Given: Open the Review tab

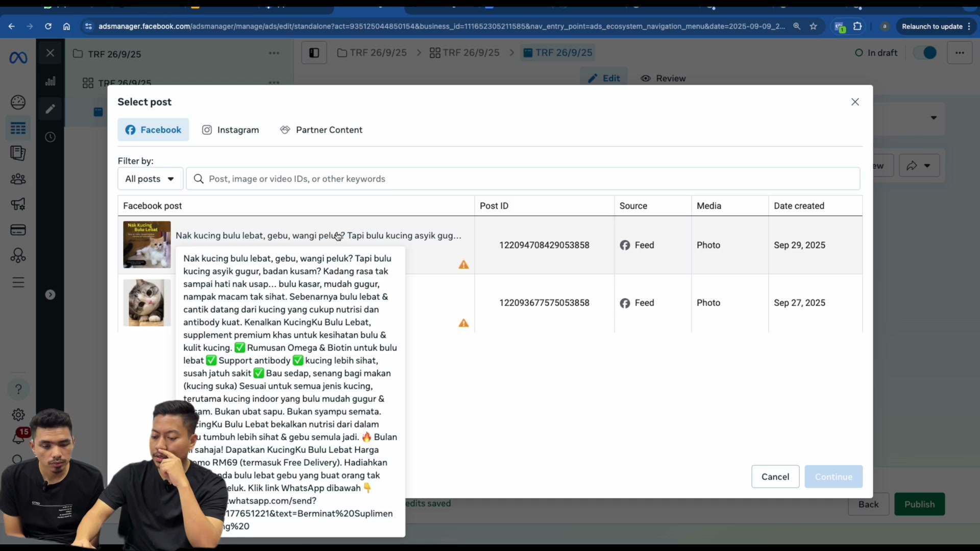Looking at the screenshot, I should (x=663, y=78).
